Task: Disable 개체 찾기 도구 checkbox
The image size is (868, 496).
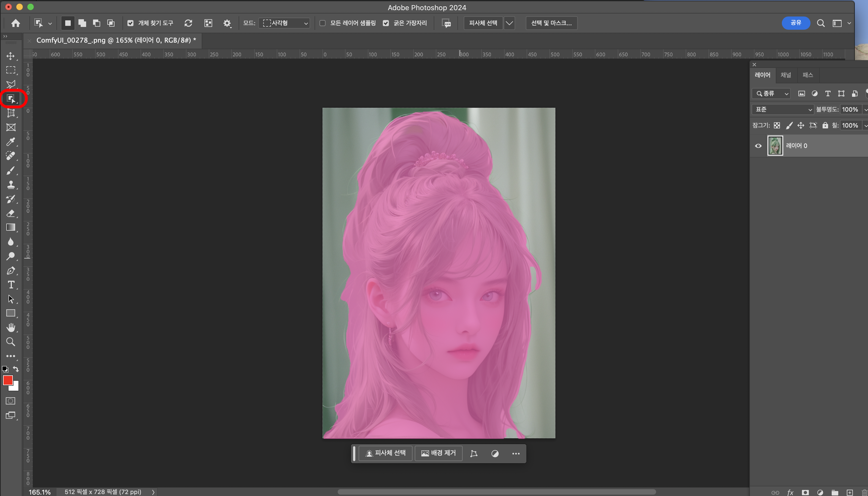Action: [x=130, y=23]
